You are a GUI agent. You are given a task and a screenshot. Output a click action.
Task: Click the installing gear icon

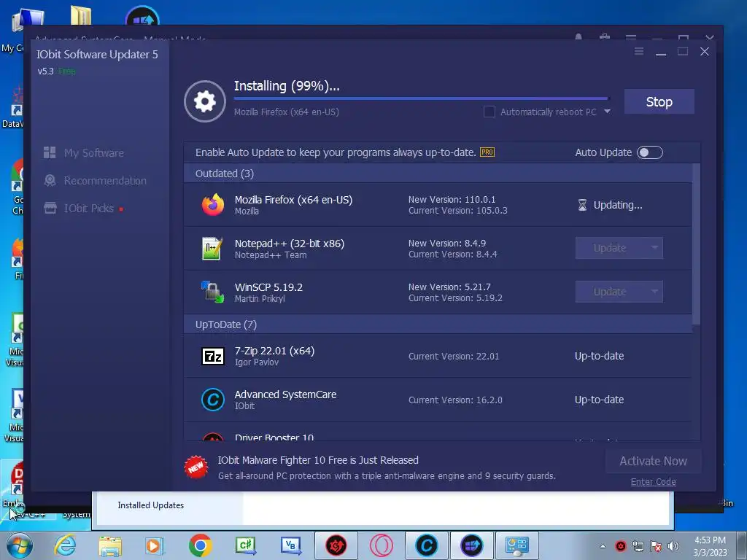[205, 101]
